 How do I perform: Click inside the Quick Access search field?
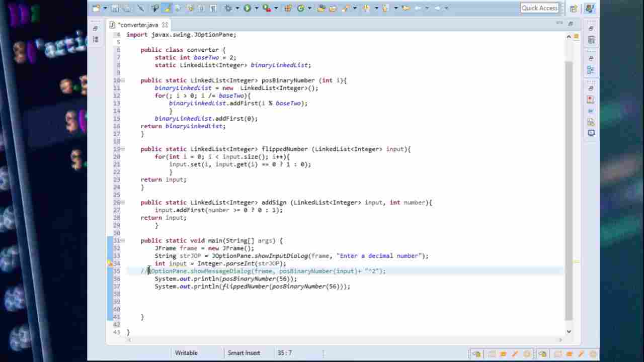(539, 8)
